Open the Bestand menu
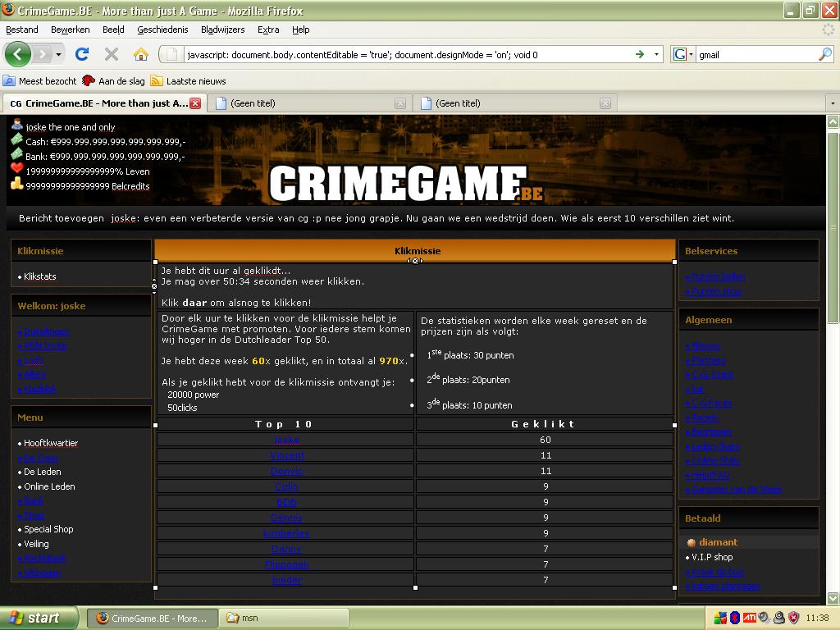Screen dimensions: 840x630 click(x=22, y=30)
